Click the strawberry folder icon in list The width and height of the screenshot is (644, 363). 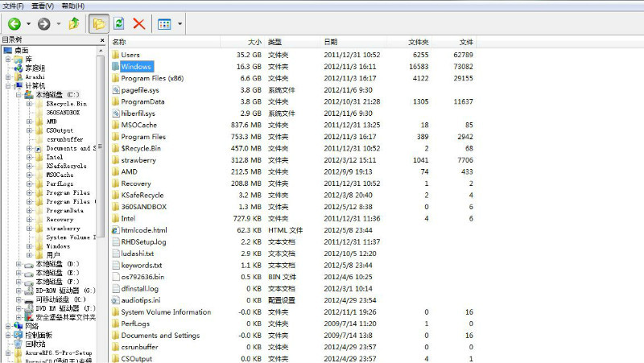[115, 160]
